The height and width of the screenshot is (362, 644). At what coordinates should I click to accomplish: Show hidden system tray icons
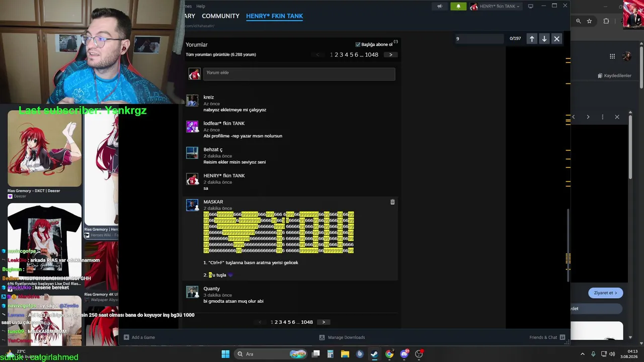point(583,354)
